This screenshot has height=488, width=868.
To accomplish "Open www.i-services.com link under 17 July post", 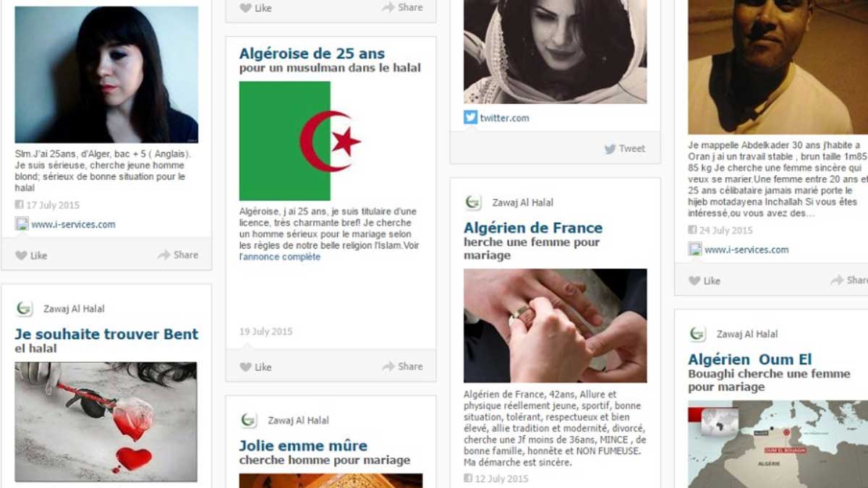I will [x=73, y=224].
